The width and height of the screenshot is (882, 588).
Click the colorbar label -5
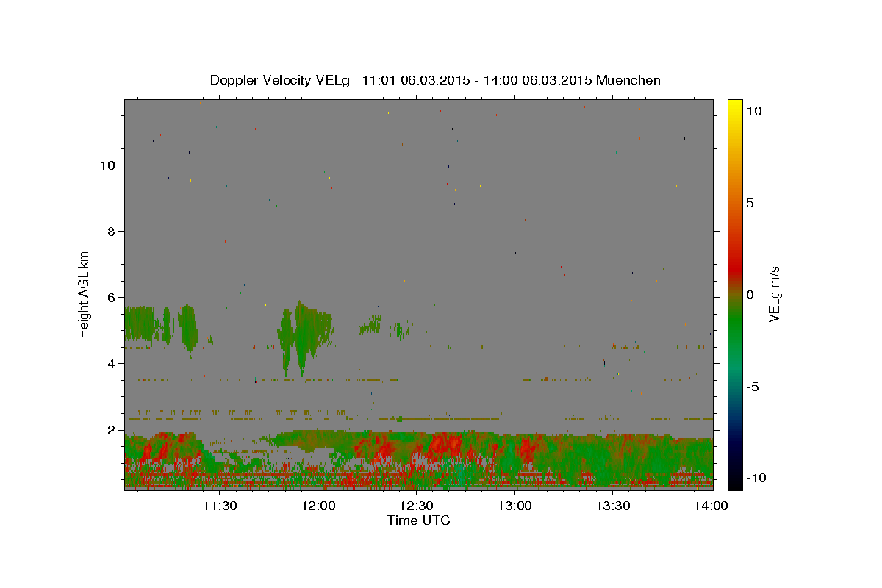click(x=752, y=387)
